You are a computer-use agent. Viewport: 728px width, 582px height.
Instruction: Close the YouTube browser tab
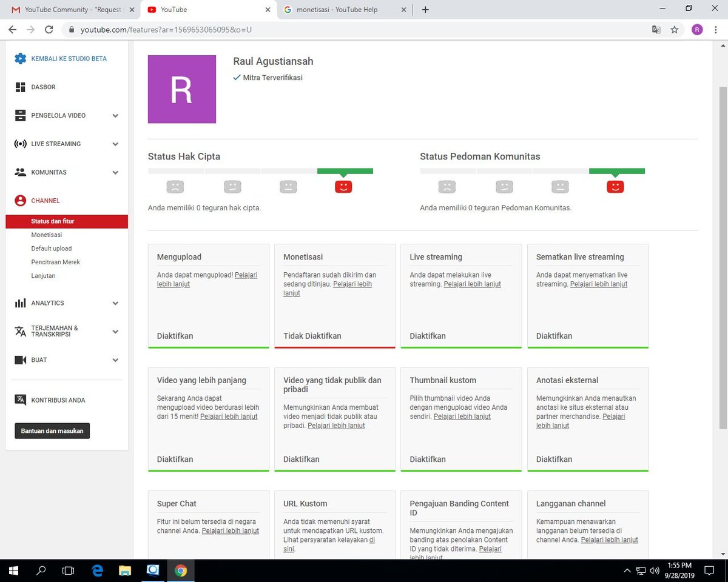[268, 10]
